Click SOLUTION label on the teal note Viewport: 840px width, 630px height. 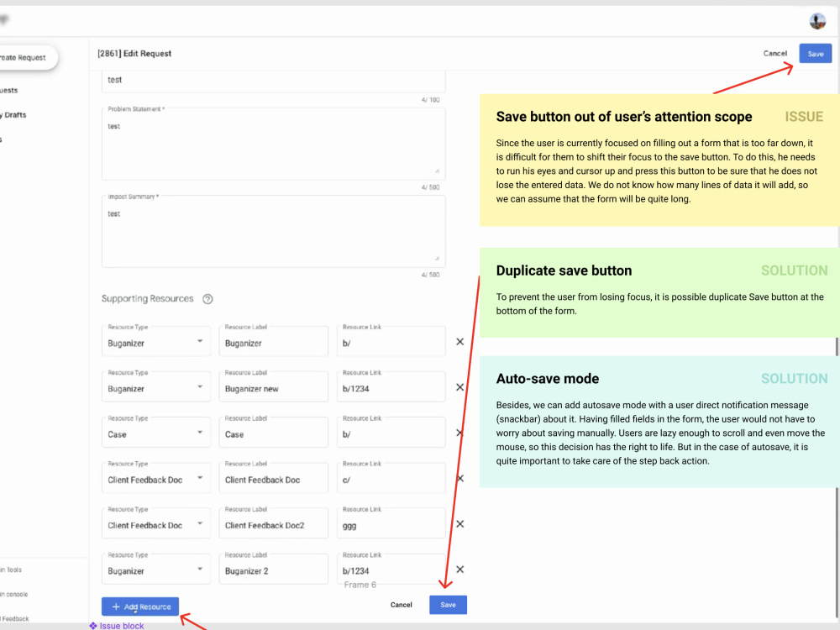(x=795, y=379)
